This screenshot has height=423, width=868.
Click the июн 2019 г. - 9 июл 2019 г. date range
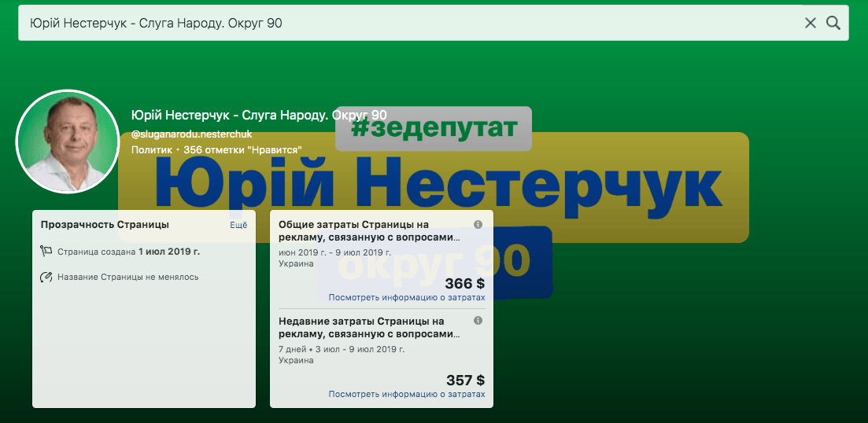[x=335, y=252]
